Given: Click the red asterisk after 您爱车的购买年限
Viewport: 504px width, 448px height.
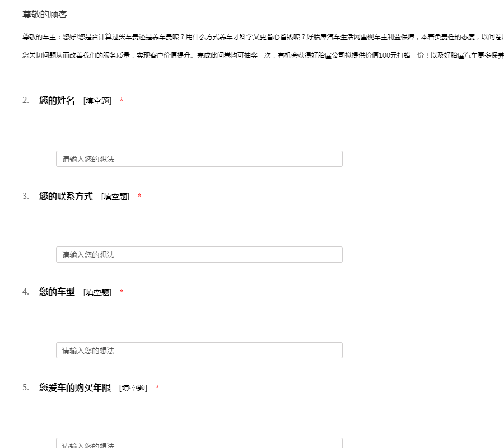Looking at the screenshot, I should point(157,388).
